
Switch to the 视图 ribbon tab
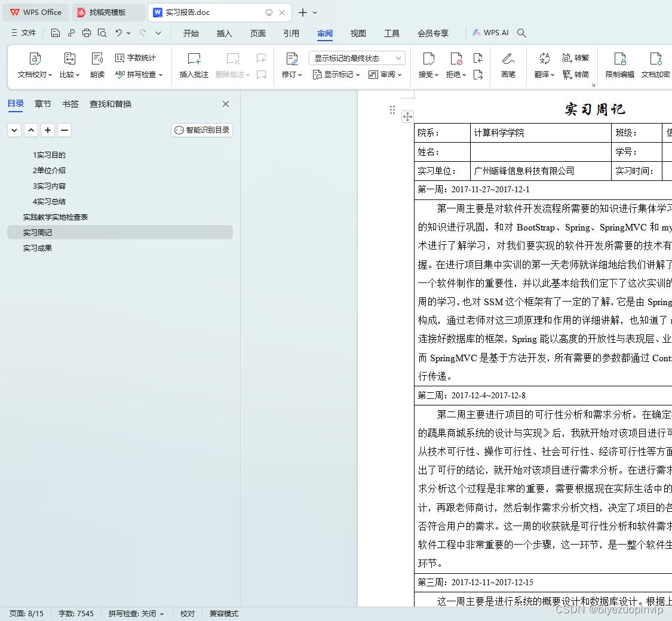pos(358,33)
